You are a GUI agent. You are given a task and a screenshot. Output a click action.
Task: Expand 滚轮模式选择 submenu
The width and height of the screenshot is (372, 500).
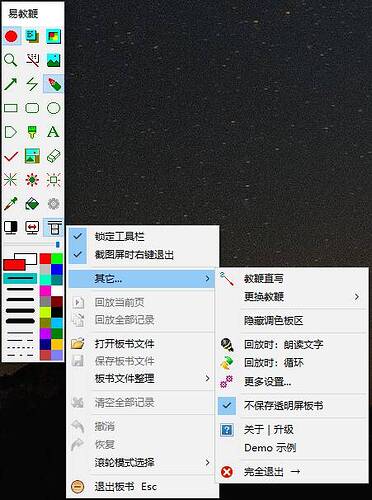142,463
